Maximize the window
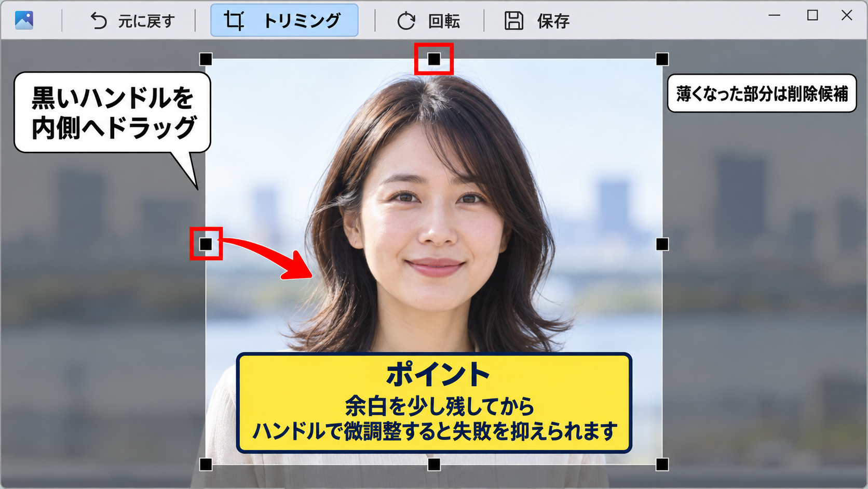Viewport: 868px width, 489px height. pos(812,16)
